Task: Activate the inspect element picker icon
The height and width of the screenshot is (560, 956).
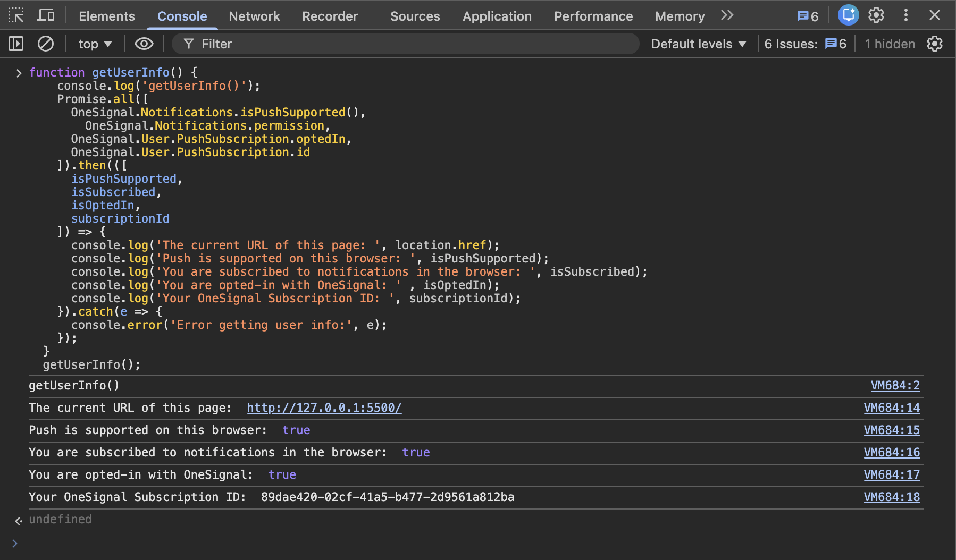Action: click(16, 15)
